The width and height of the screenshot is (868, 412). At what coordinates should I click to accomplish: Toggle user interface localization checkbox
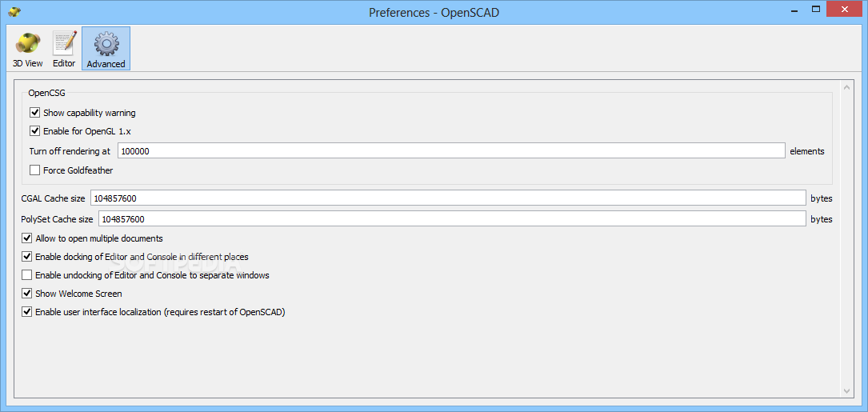(26, 312)
